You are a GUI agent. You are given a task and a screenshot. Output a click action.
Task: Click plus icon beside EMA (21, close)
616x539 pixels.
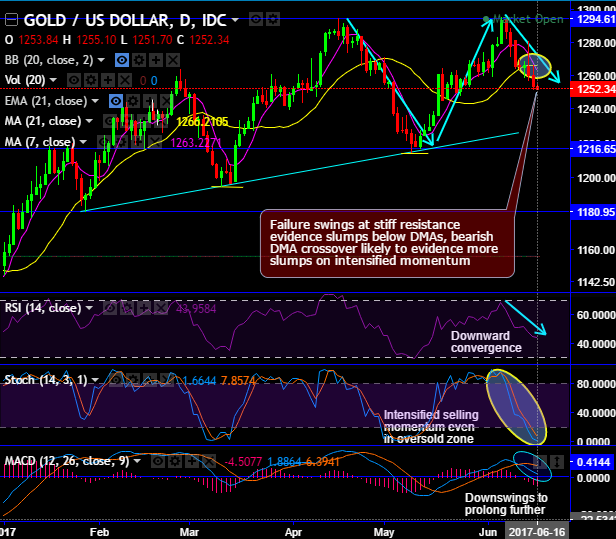pyautogui.click(x=150, y=101)
